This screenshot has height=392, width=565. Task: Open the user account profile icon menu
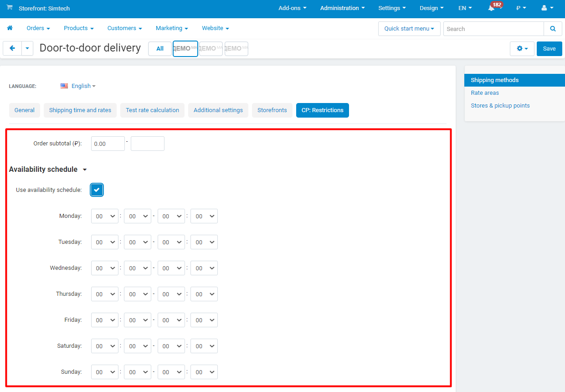click(547, 8)
